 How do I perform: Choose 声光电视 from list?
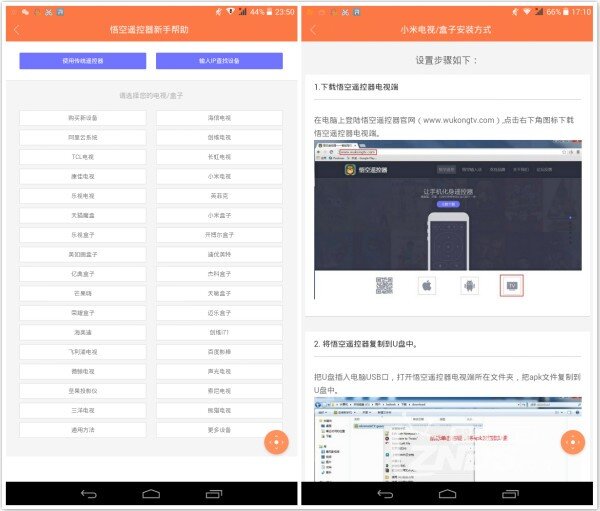(219, 372)
